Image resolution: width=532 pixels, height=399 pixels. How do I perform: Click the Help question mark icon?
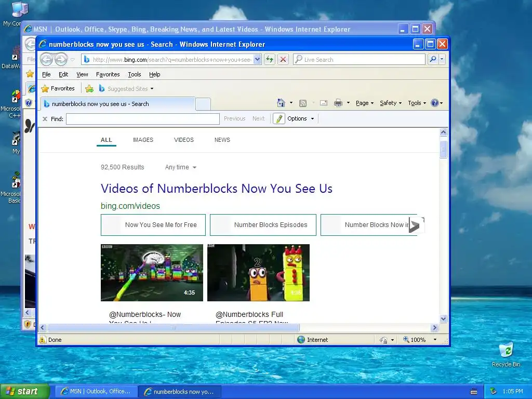tap(435, 103)
